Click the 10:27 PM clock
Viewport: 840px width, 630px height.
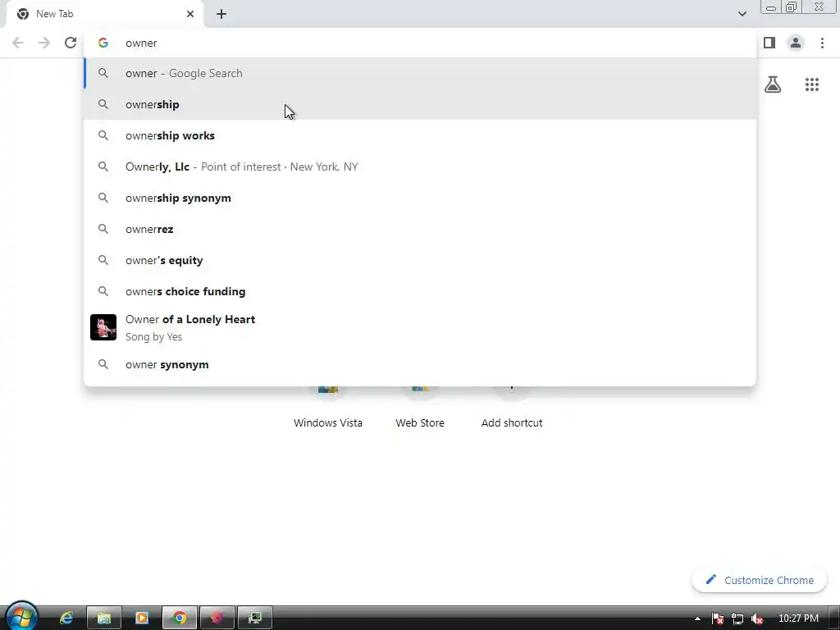point(798,619)
